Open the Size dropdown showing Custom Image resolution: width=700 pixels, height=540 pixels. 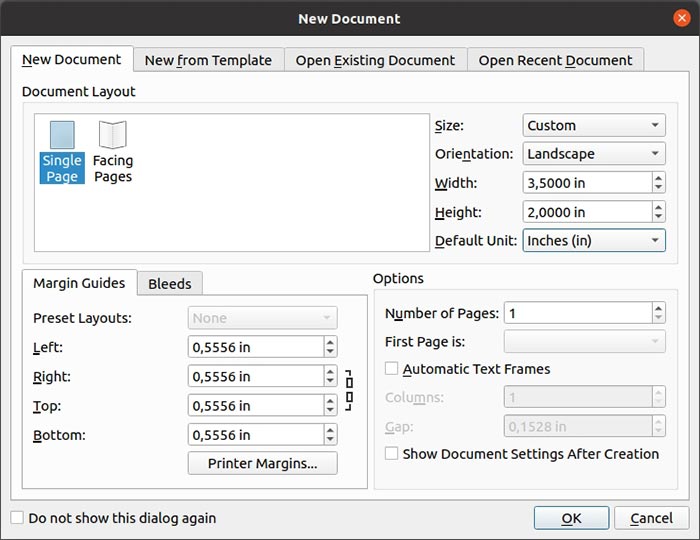click(x=594, y=125)
